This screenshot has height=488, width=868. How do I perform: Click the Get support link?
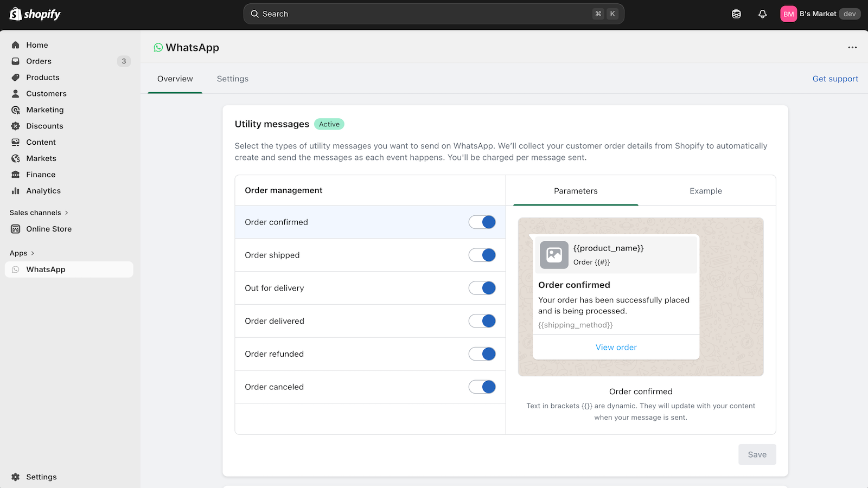835,79
